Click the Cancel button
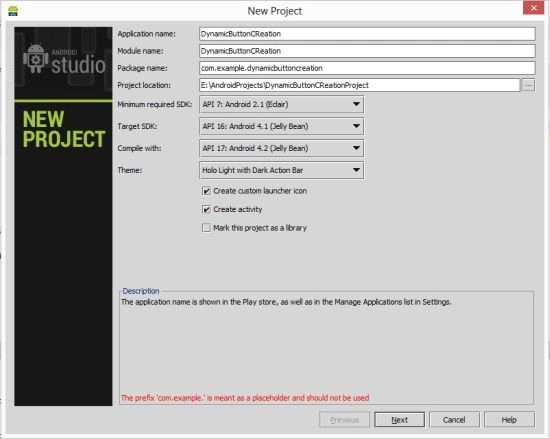550x439 pixels. 454,420
